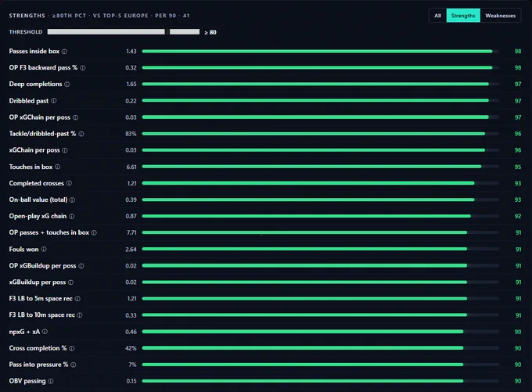This screenshot has height=392, width=532.
Task: Click value 7.71 for OP passes + touches
Action: pos(131,232)
